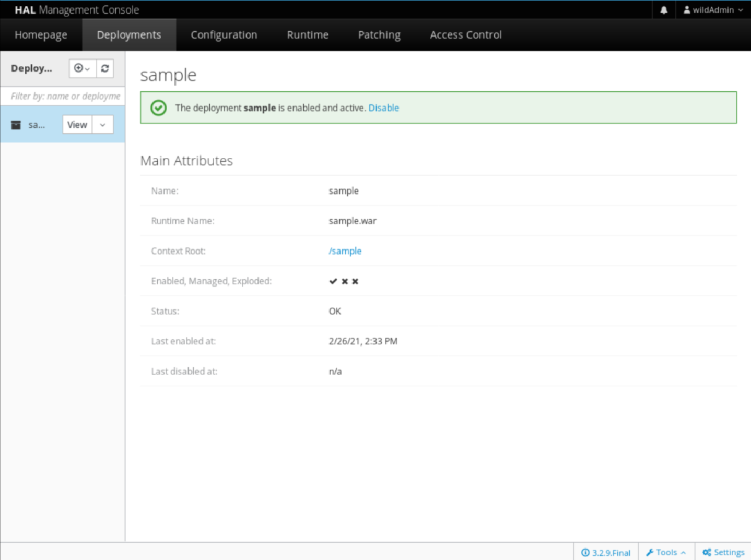Screen dimensions: 751x560
Task: Navigate to Access Control tab
Action: tap(465, 35)
